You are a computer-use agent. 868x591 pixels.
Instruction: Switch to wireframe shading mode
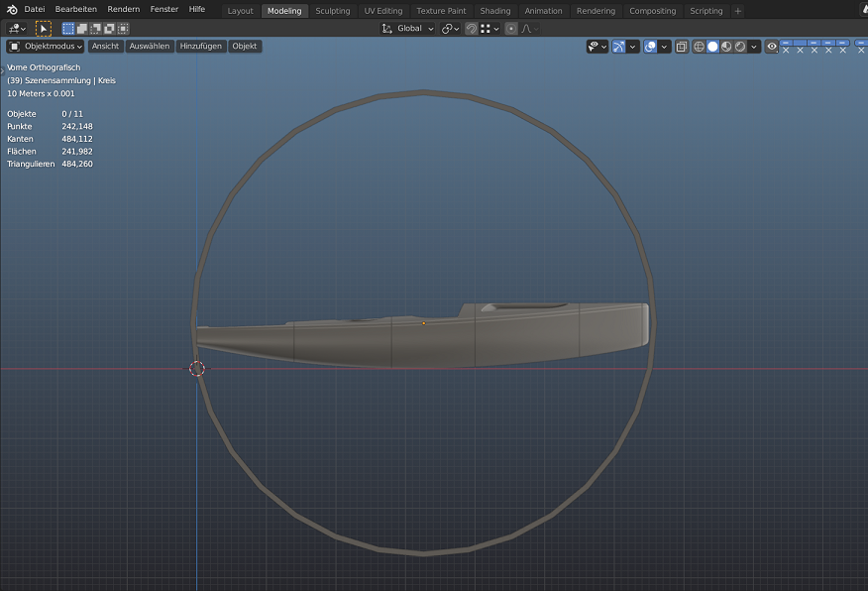[x=699, y=47]
